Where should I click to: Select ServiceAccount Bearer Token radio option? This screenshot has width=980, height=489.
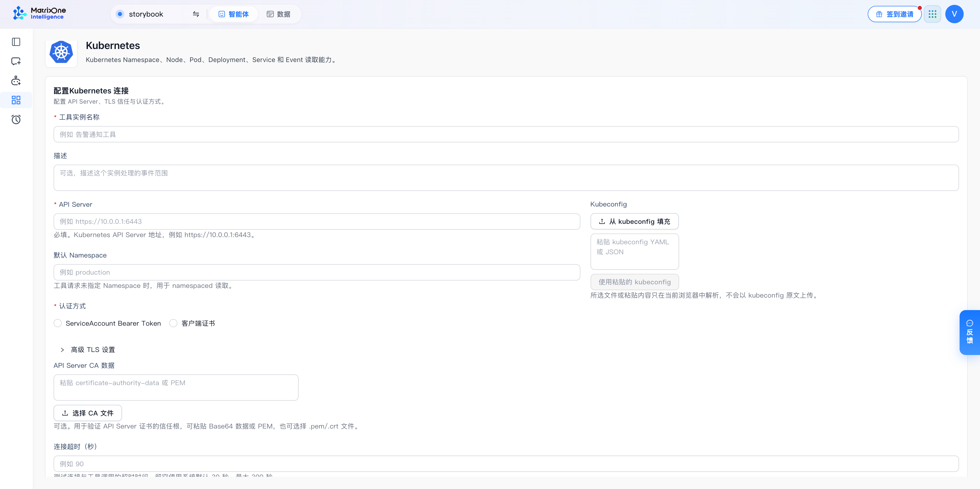58,323
